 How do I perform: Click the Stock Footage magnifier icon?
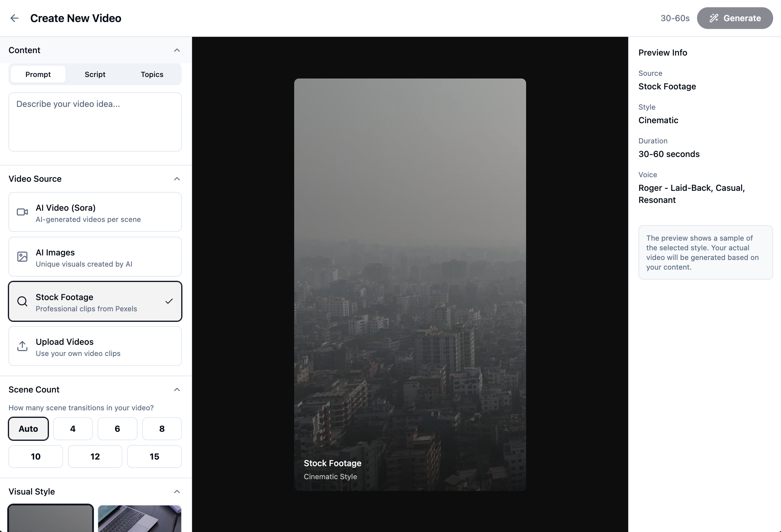point(22,301)
